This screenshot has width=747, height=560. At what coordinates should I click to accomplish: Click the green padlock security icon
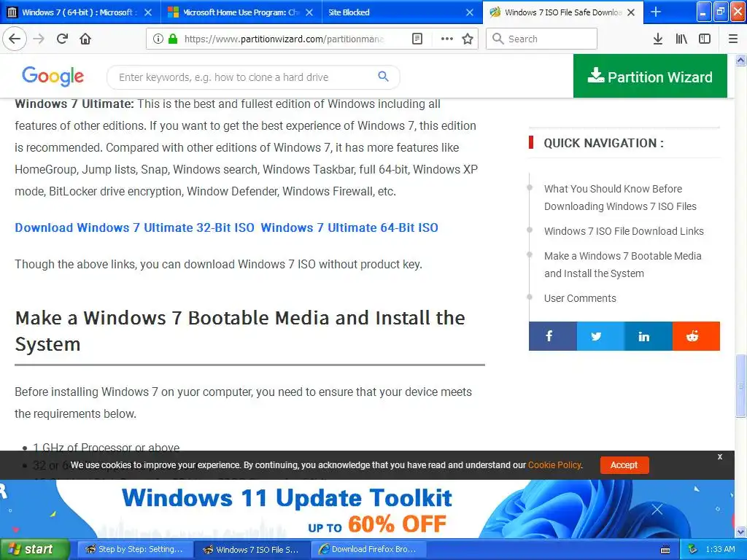[173, 39]
